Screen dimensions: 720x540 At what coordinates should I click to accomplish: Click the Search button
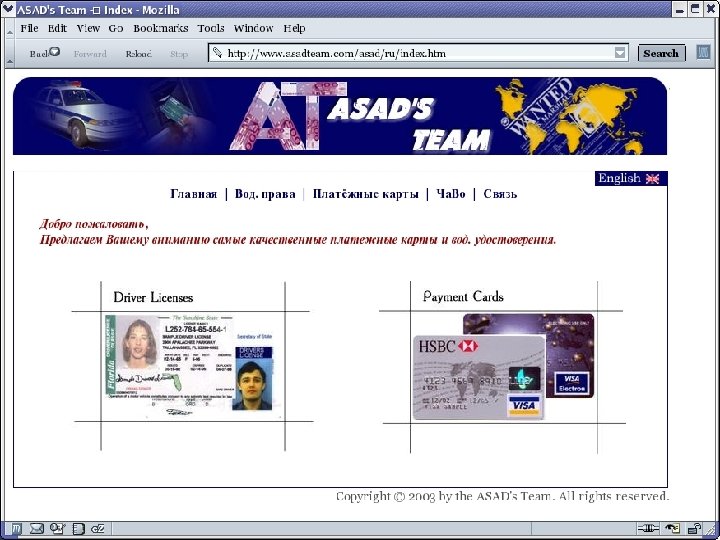coord(661,53)
